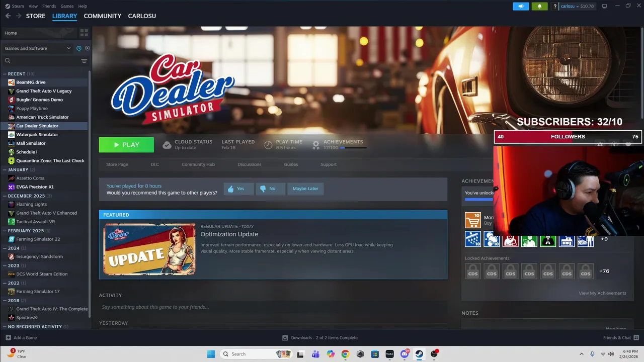Open the Home library view

(39, 33)
